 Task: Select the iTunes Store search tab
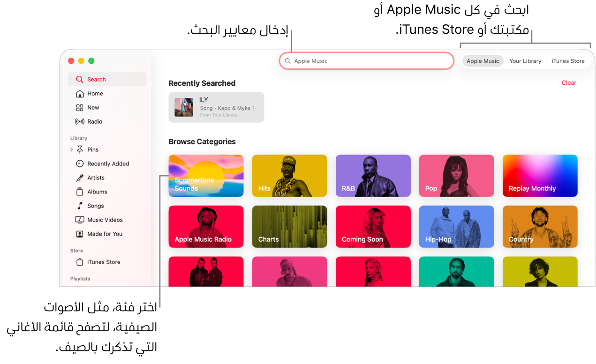(568, 60)
